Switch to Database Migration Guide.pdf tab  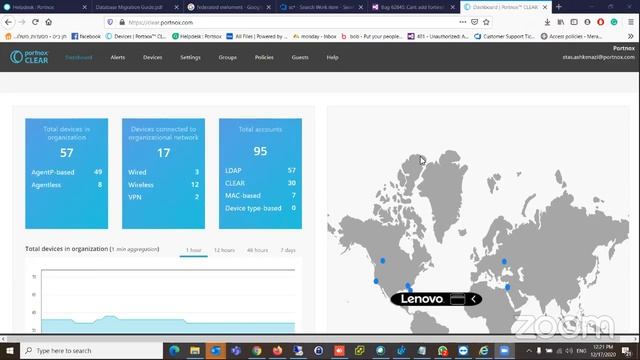[136, 7]
